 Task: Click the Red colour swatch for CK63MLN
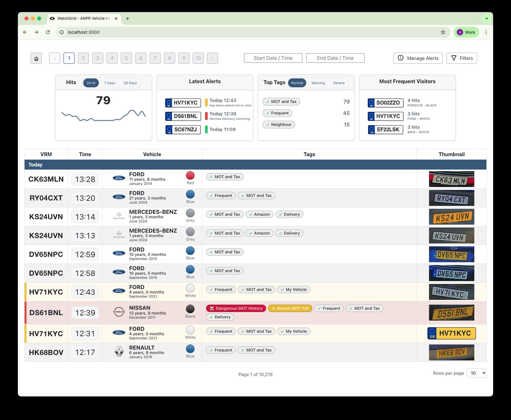pos(190,176)
